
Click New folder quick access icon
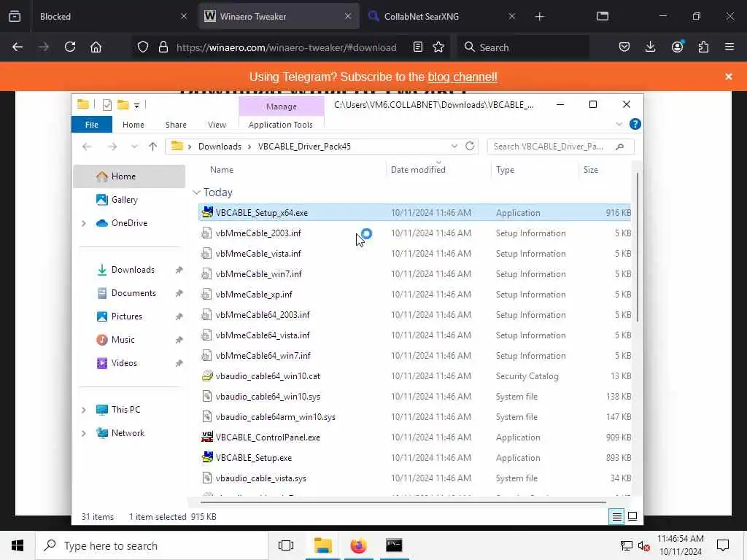coord(123,104)
